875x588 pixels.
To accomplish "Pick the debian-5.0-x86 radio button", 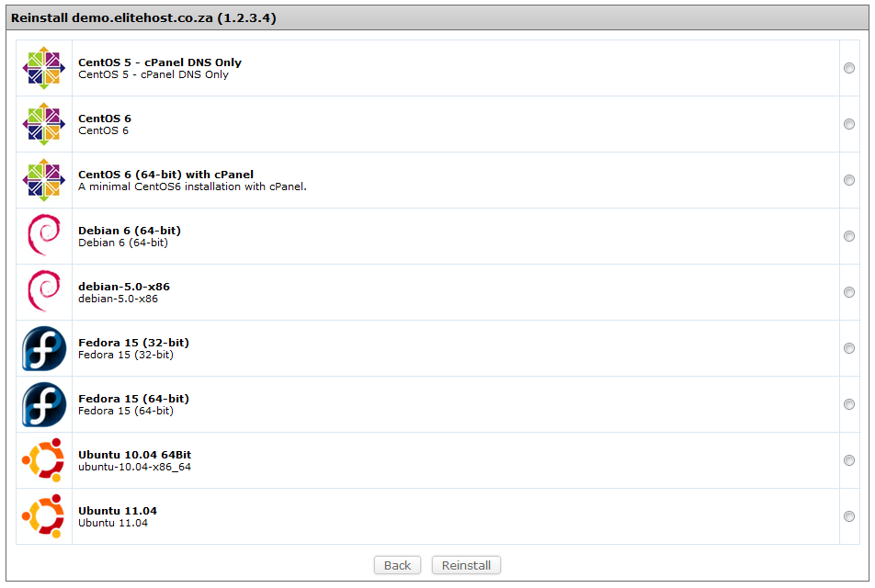I will [x=848, y=292].
